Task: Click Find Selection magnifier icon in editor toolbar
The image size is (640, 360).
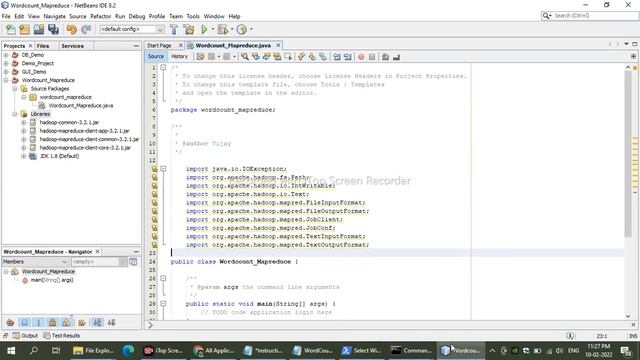Action: (245, 57)
